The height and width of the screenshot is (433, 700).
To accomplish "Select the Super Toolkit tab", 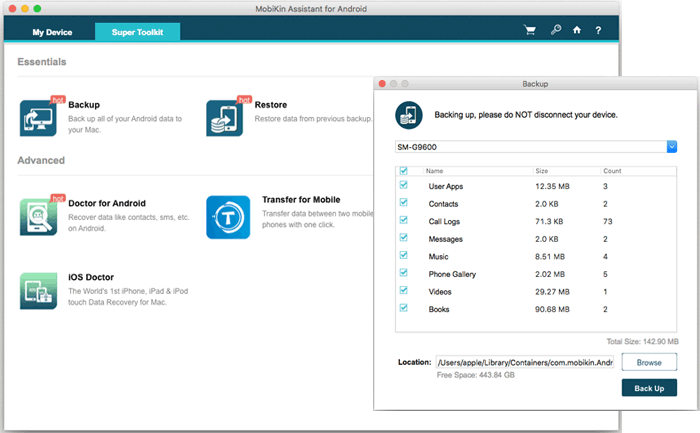I will [x=138, y=32].
